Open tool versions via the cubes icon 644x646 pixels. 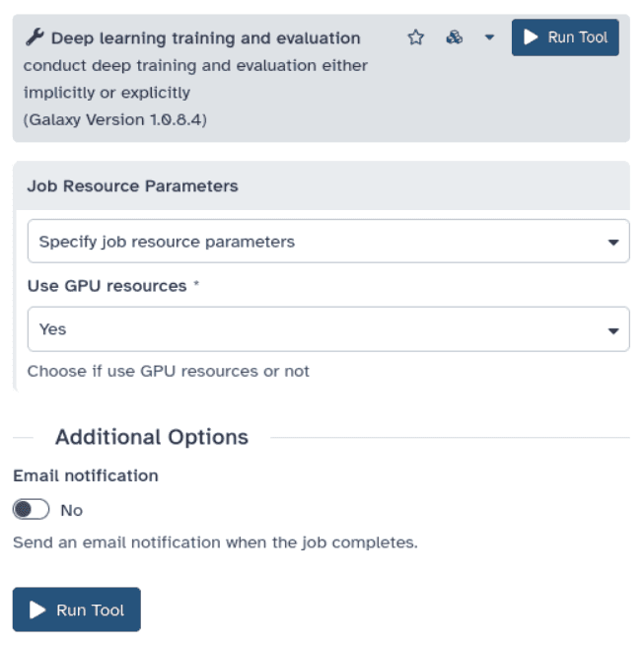[x=454, y=37]
